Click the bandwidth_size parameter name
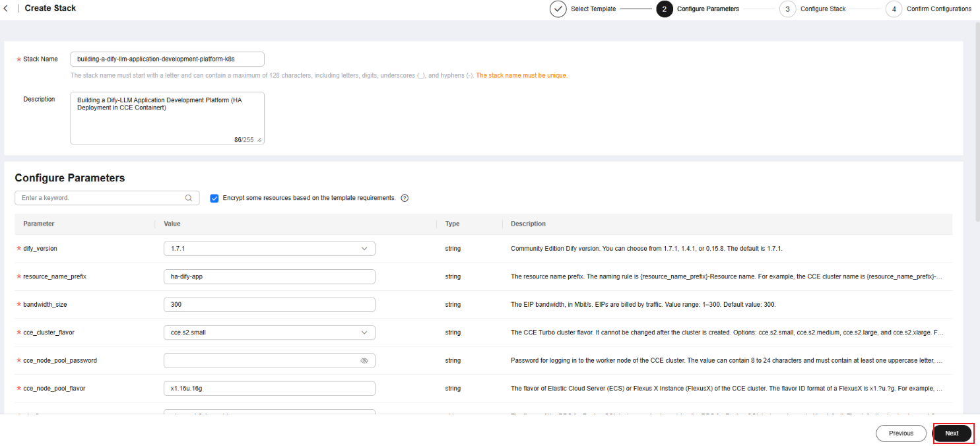 tap(45, 305)
